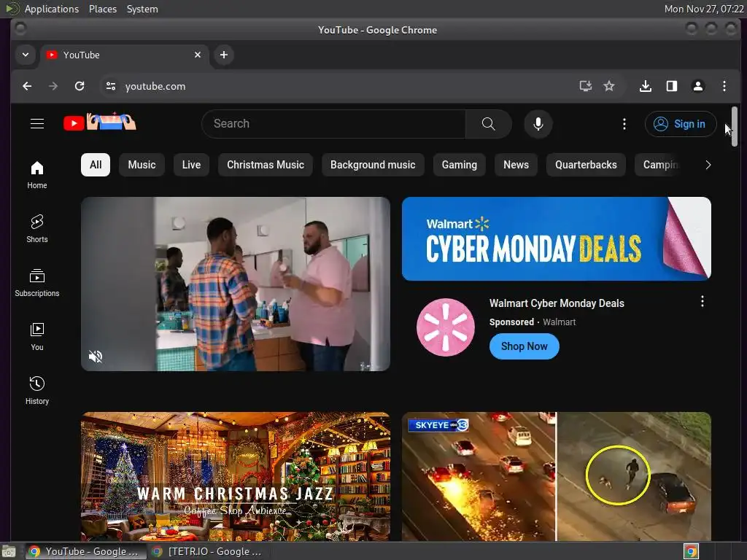Open the Walmart Cyber Monday banner
This screenshot has height=560, width=747.
pos(557,238)
